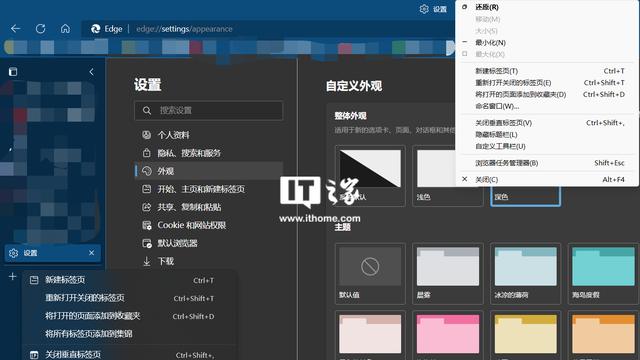
Task: Choose 自定义工具栏(U) menu entry
Action: coord(546,147)
